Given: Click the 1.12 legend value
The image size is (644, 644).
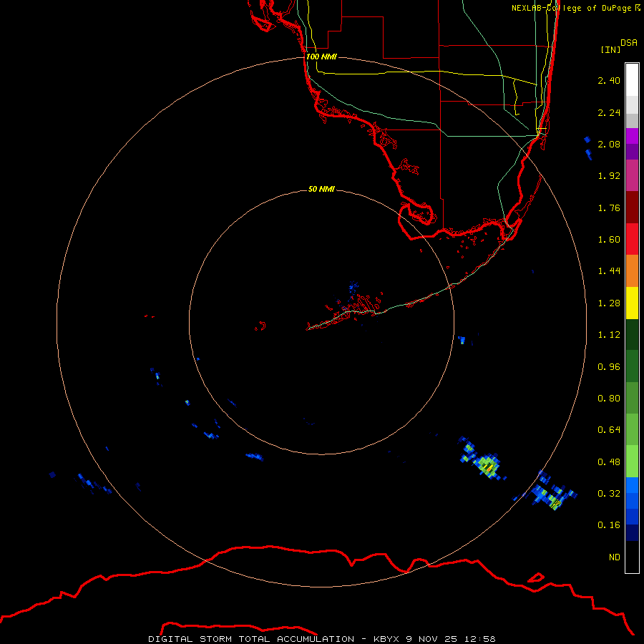Looking at the screenshot, I should tap(609, 335).
